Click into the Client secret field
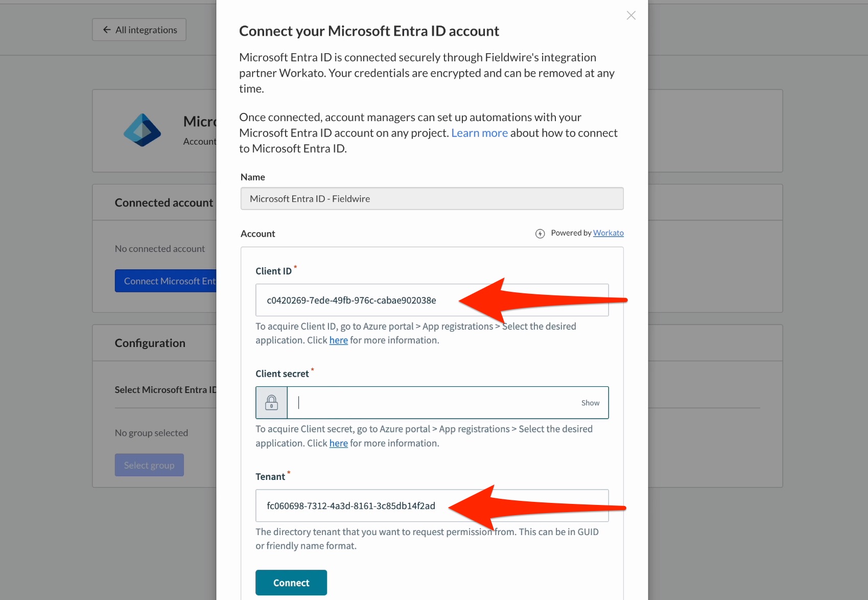Image resolution: width=868 pixels, height=600 pixels. click(x=432, y=403)
